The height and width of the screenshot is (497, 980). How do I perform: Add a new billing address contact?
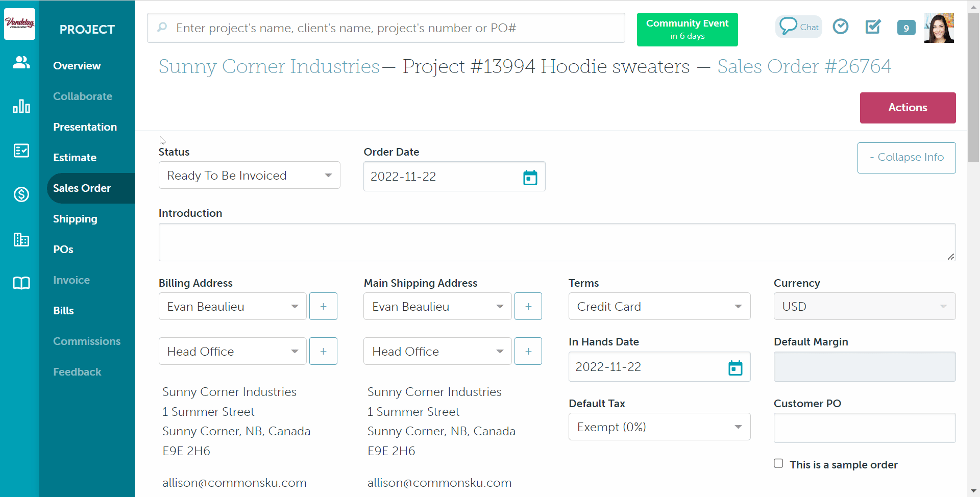[x=324, y=307]
